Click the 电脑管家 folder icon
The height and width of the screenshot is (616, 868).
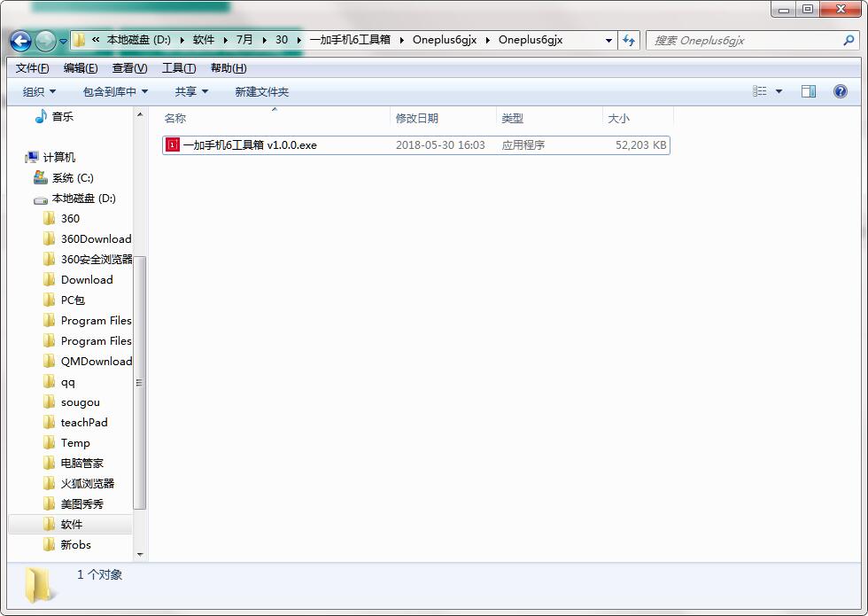[50, 463]
